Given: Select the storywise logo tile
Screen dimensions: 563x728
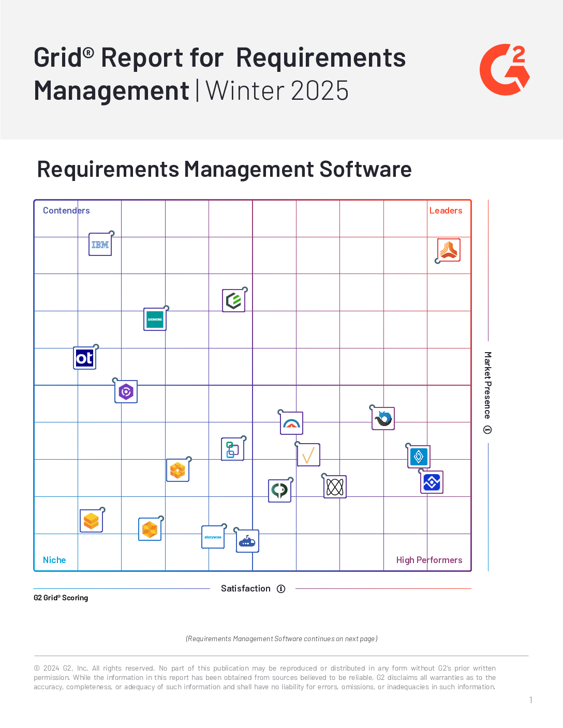Looking at the screenshot, I should tap(213, 537).
